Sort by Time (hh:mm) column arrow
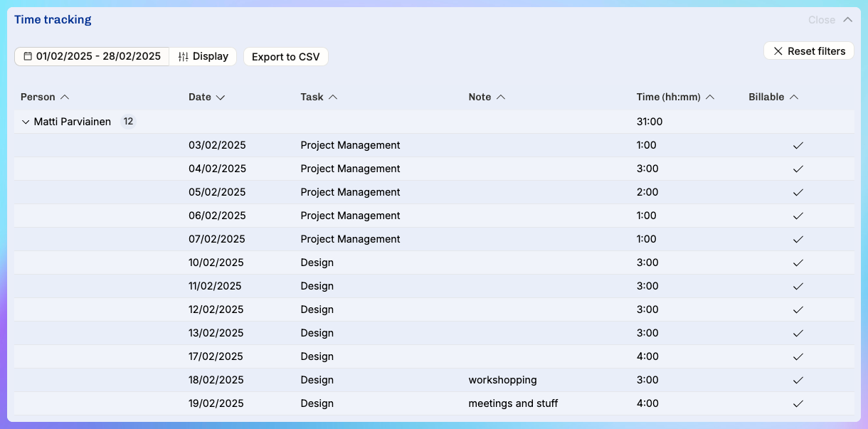Viewport: 868px width, 429px height. pyautogui.click(x=709, y=97)
